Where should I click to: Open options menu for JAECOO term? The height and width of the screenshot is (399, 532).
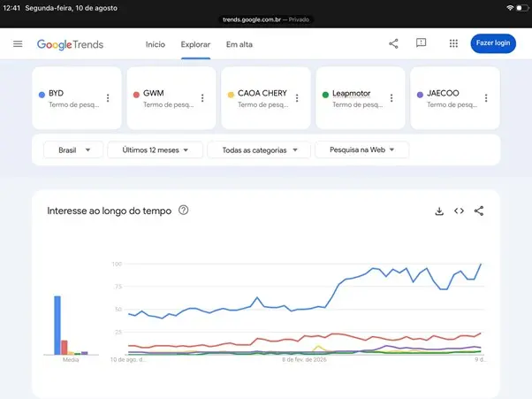tap(486, 98)
